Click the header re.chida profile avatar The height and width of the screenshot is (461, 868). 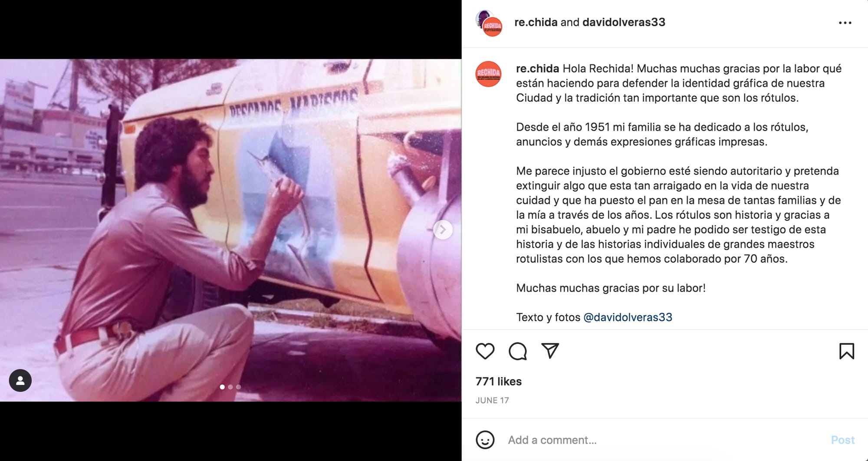pos(489,23)
